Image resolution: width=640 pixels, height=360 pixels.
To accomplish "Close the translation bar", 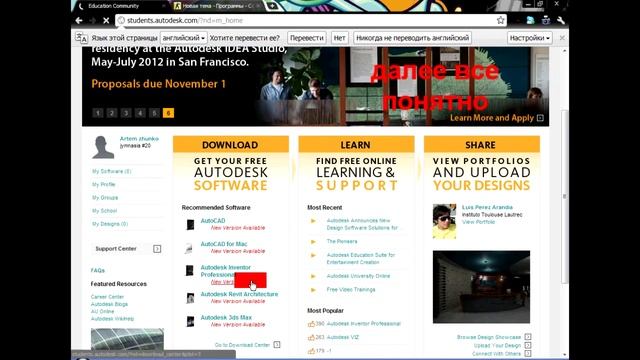I will (562, 38).
